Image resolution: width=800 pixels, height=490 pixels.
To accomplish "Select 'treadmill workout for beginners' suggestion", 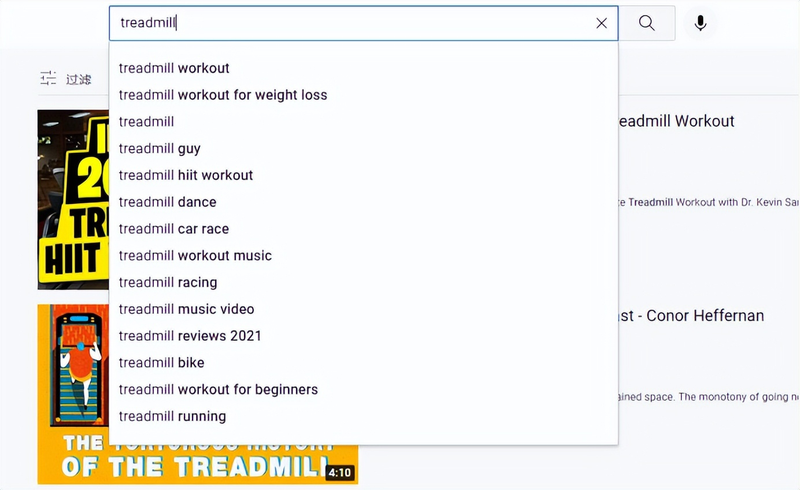I will 218,389.
